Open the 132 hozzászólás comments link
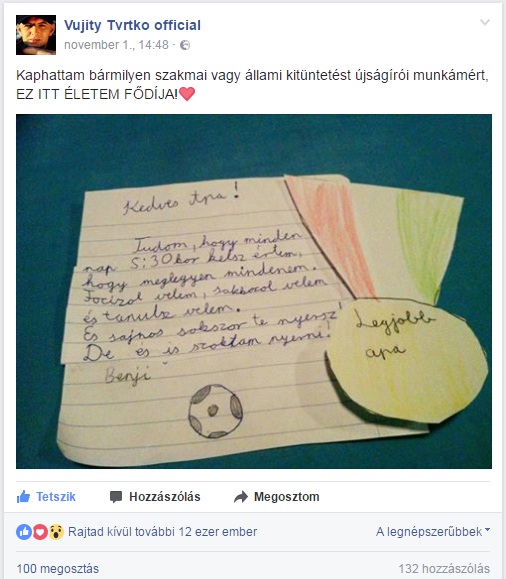Viewport: 506px width, 579px height. pos(444,569)
